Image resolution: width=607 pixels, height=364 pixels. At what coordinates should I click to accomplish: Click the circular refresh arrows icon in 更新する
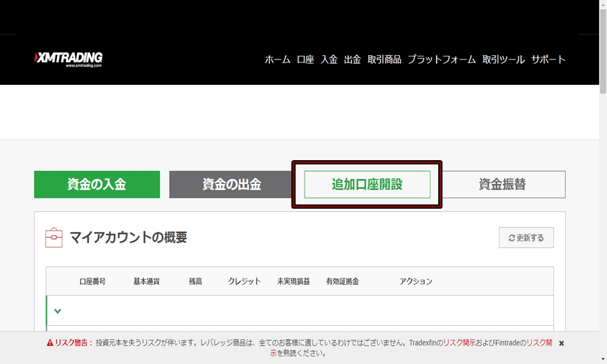pos(510,237)
